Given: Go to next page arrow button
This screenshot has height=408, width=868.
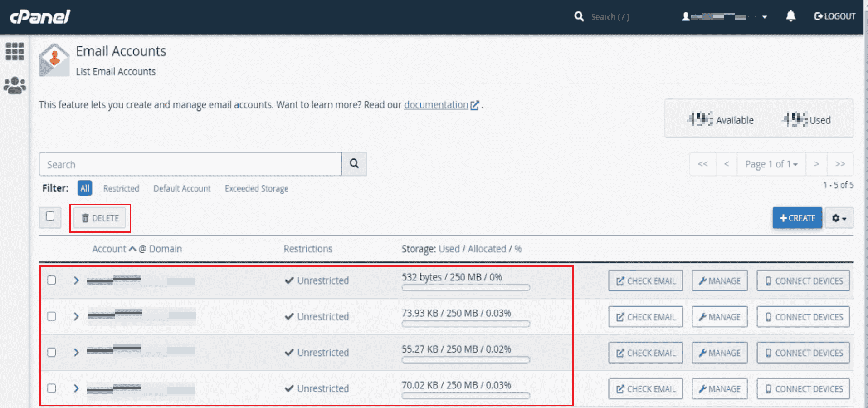Looking at the screenshot, I should click(x=816, y=164).
